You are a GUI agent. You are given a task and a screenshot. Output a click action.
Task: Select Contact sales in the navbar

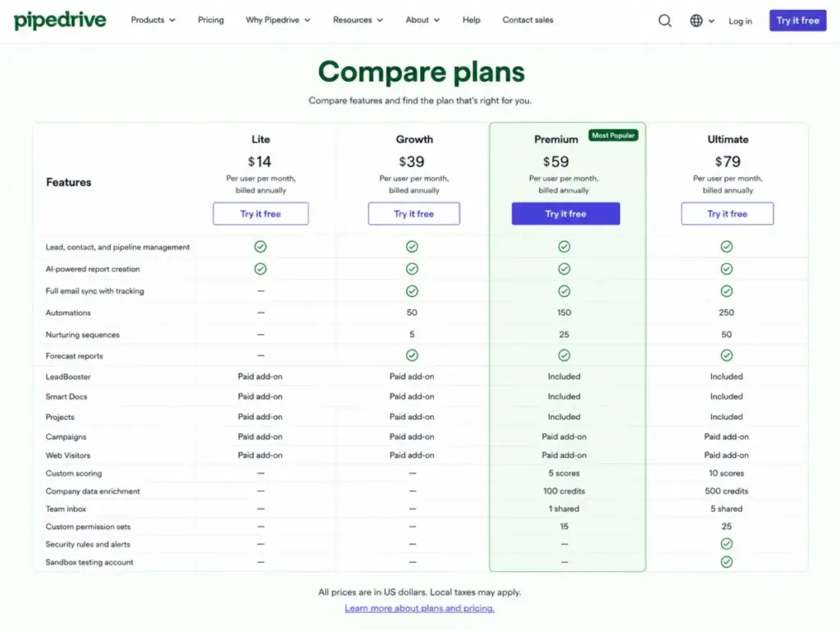pos(527,20)
